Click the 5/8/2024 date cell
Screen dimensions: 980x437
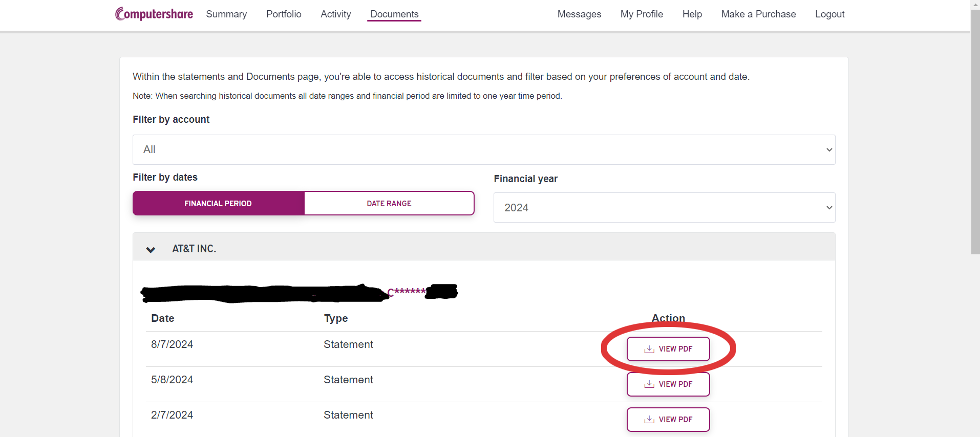coord(172,380)
